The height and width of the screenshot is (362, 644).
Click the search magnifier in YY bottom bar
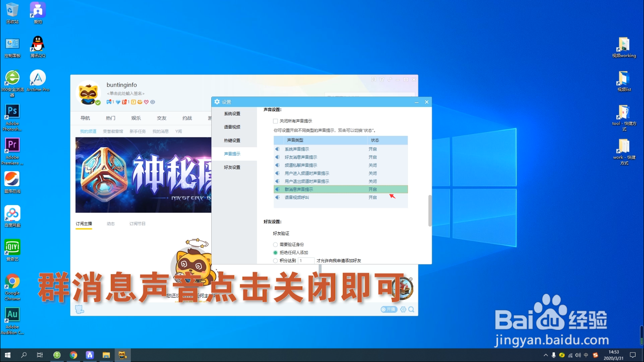coord(411,310)
